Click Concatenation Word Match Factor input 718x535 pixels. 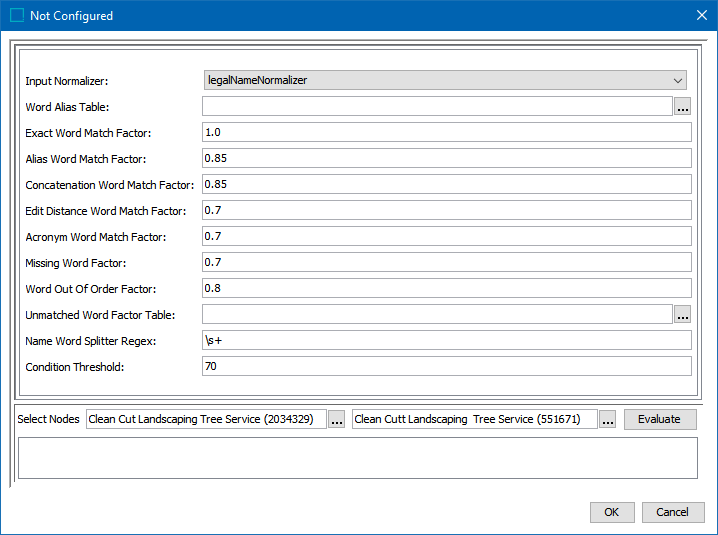coord(446,184)
